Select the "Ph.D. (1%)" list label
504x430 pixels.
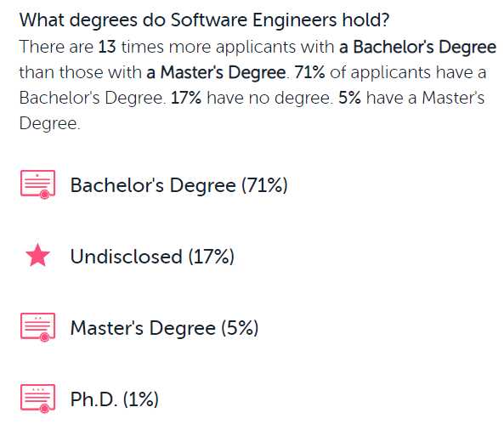(x=115, y=399)
